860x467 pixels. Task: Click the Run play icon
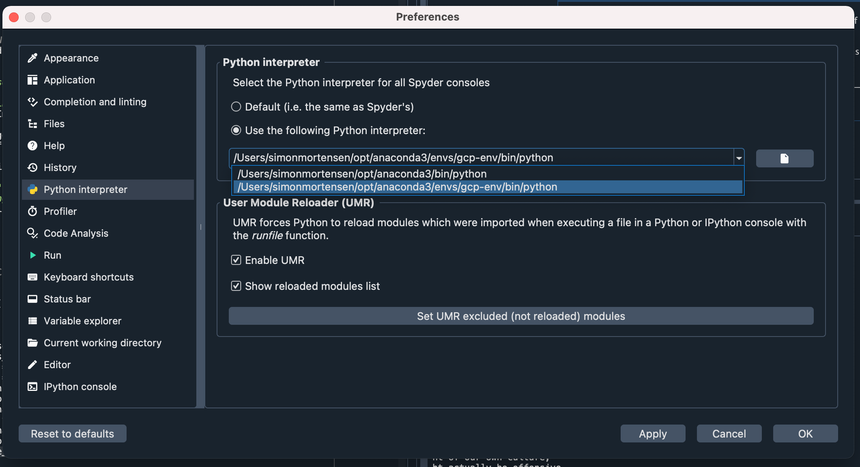[x=33, y=256]
